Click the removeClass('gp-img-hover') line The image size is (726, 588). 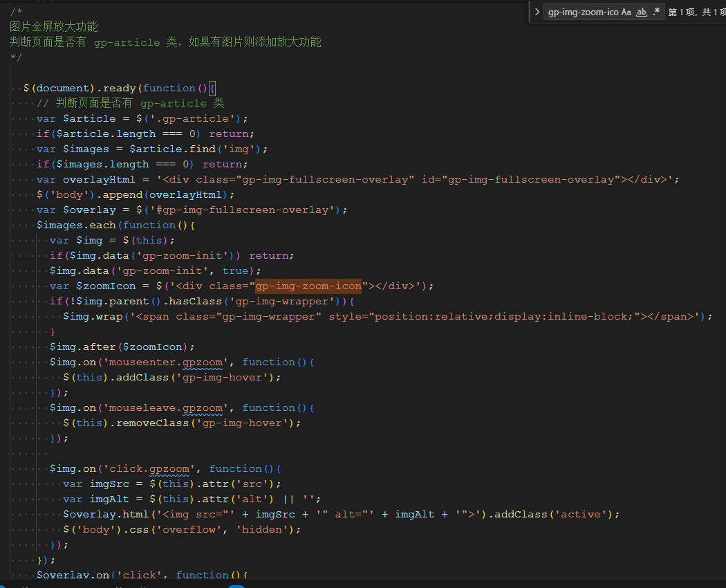coord(182,423)
